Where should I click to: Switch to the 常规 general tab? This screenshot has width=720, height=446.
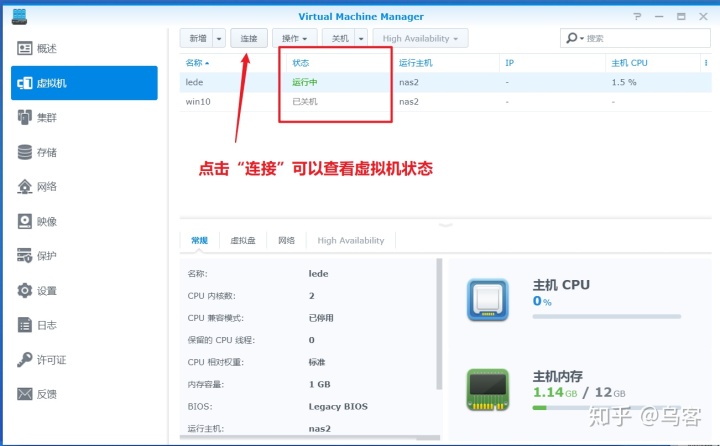(199, 240)
